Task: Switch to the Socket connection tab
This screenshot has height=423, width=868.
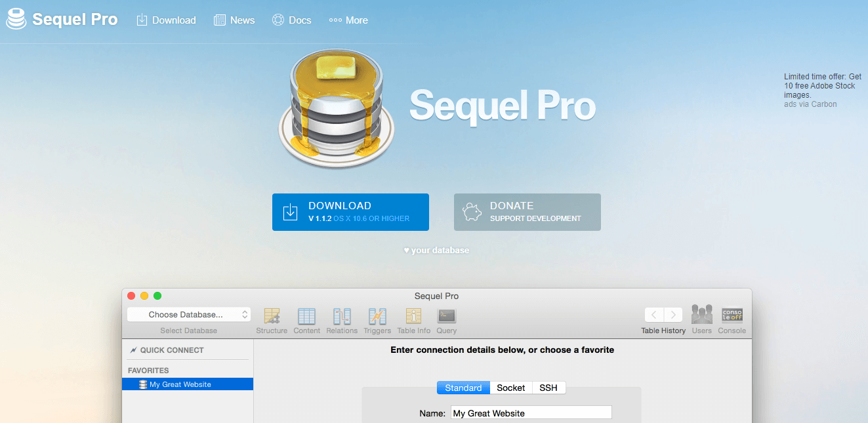Action: (510, 388)
